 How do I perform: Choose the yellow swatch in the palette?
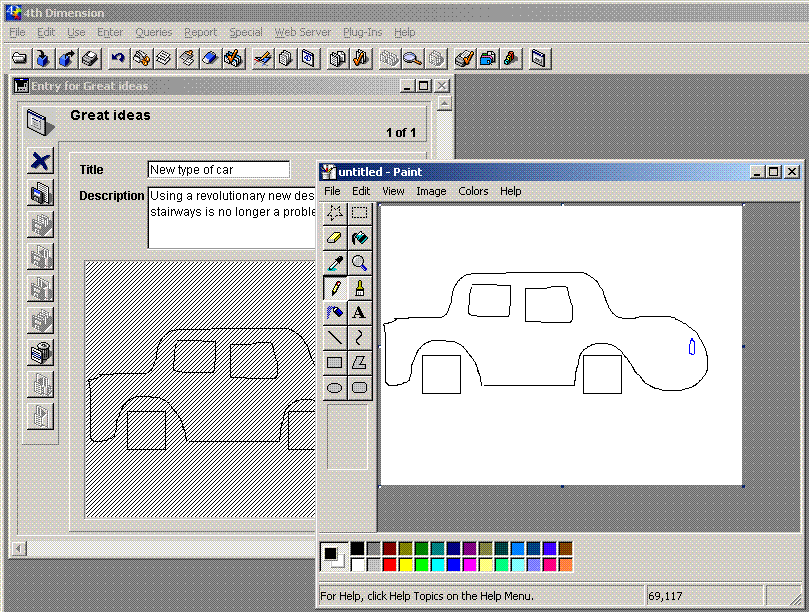(x=406, y=565)
